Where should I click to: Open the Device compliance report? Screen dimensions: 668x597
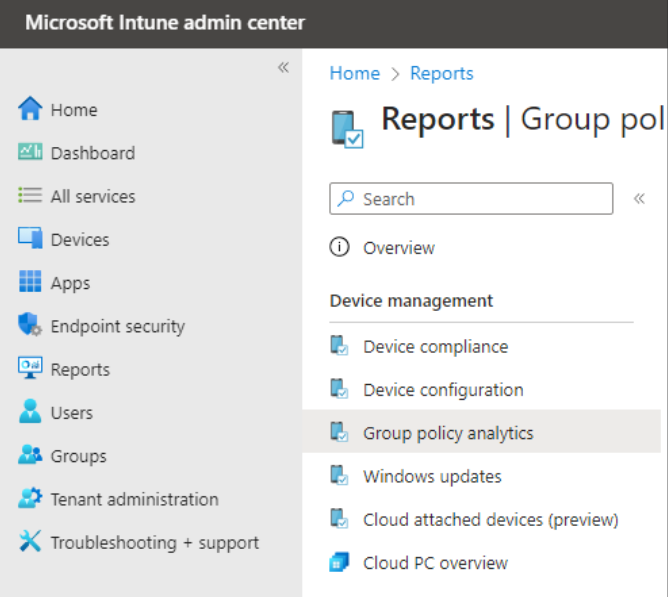pos(435,346)
